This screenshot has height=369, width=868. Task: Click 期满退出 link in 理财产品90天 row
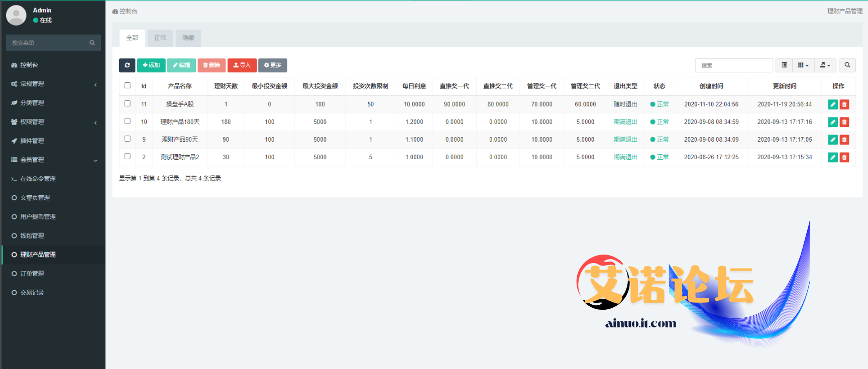(x=625, y=140)
